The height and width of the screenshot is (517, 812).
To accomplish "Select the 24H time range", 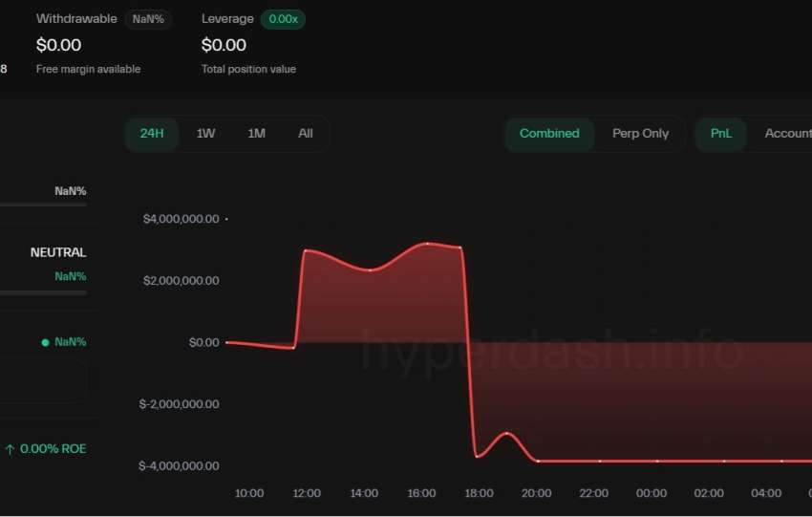I will pos(152,134).
